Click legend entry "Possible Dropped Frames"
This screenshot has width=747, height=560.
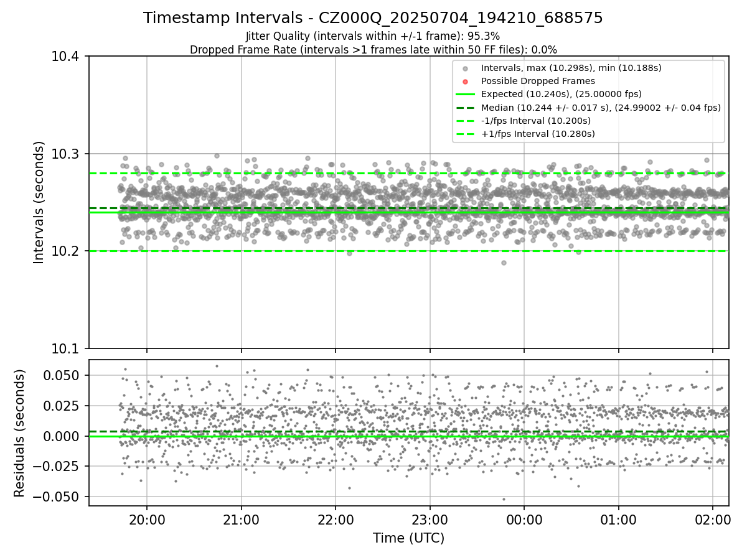[538, 81]
